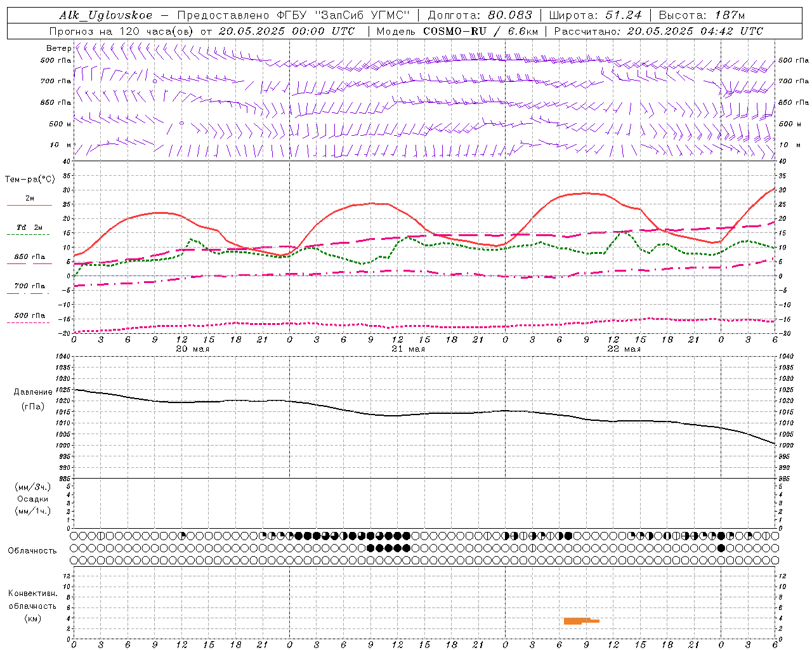
Task: Click the provider text ФГБУ "ЗапСиб УГМС"
Action: click(344, 15)
